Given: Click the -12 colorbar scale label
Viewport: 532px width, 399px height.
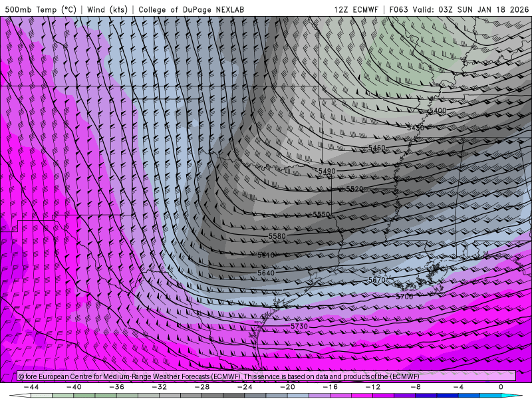Looking at the screenshot, I should (x=373, y=387).
